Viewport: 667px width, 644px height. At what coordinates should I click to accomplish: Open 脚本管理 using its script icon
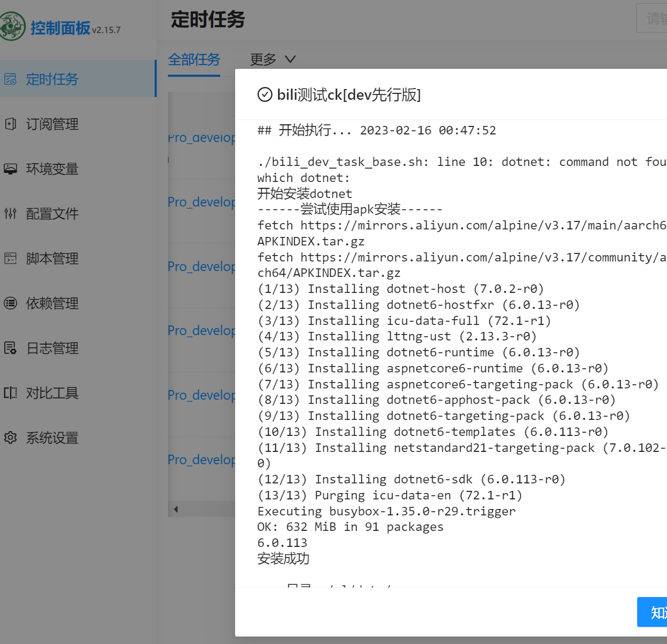(x=11, y=258)
